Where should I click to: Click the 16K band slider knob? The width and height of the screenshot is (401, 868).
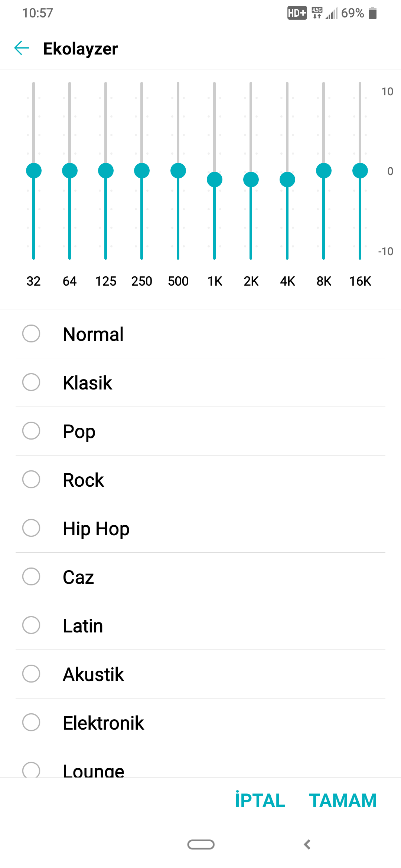pyautogui.click(x=360, y=171)
